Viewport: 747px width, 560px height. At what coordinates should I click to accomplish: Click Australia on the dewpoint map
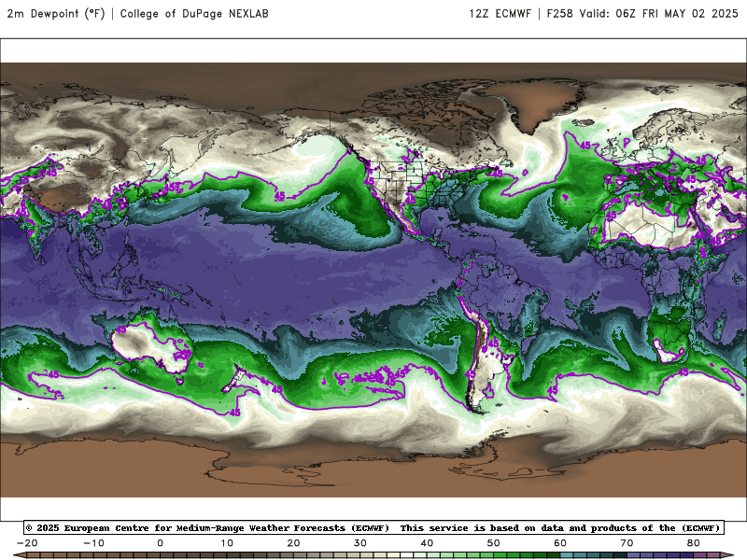152,347
